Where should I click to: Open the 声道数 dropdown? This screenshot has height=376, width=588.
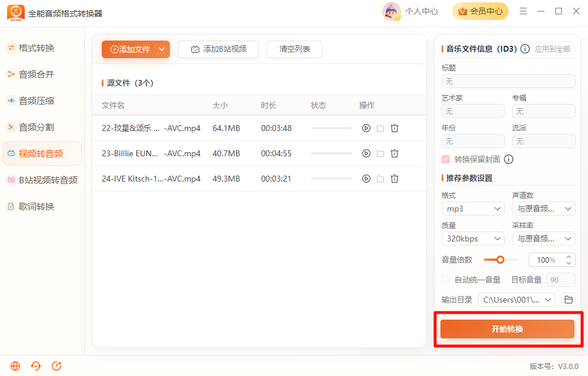(x=543, y=209)
